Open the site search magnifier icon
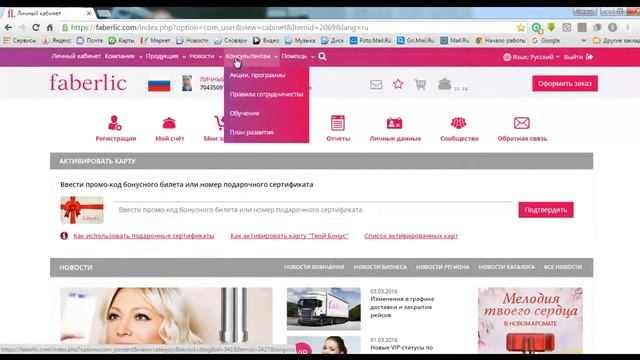 (322, 56)
